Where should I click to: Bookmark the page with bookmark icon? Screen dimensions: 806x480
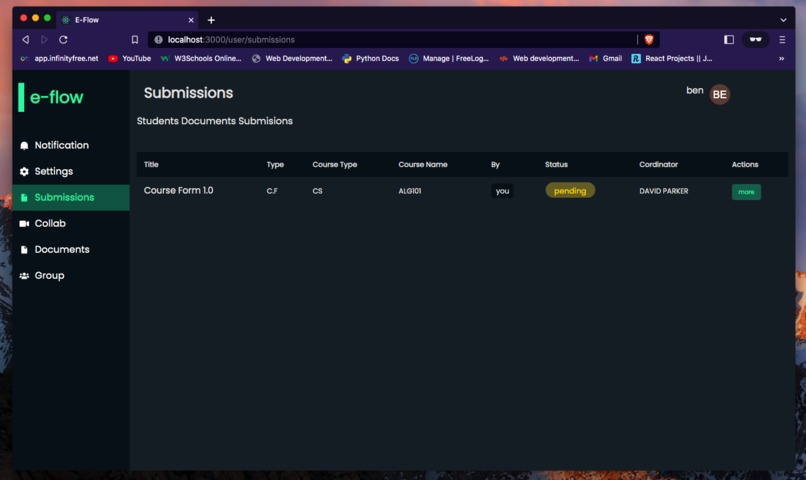tap(135, 40)
